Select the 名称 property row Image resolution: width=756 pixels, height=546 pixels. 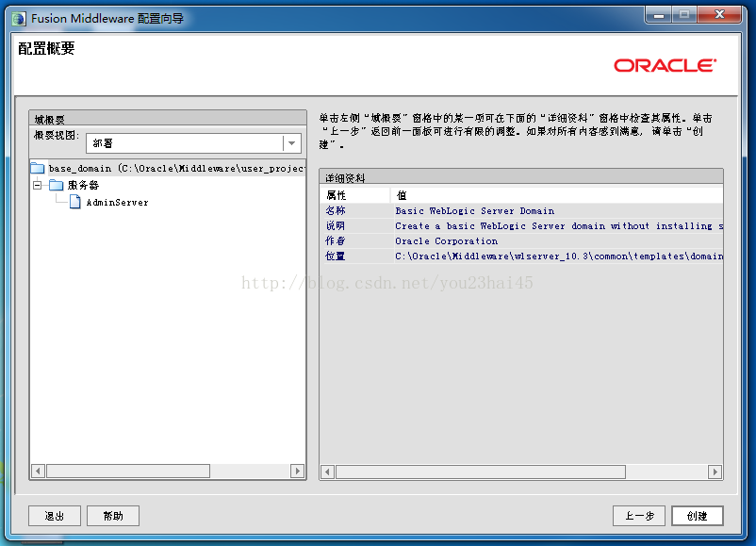pos(521,211)
